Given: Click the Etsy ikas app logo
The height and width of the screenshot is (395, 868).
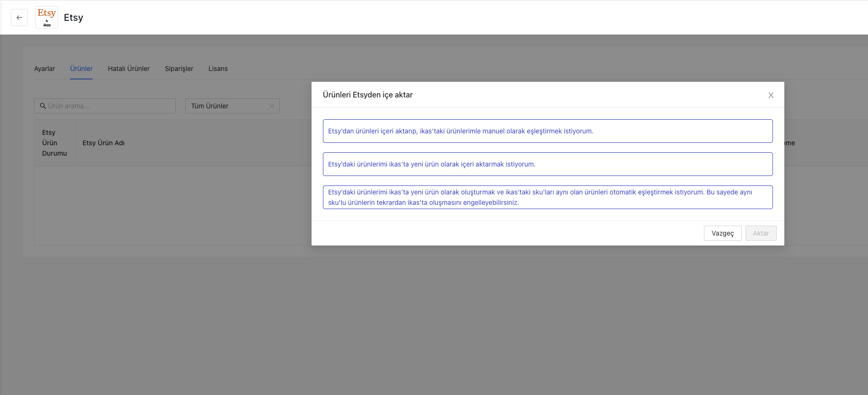Looking at the screenshot, I should coord(47,18).
